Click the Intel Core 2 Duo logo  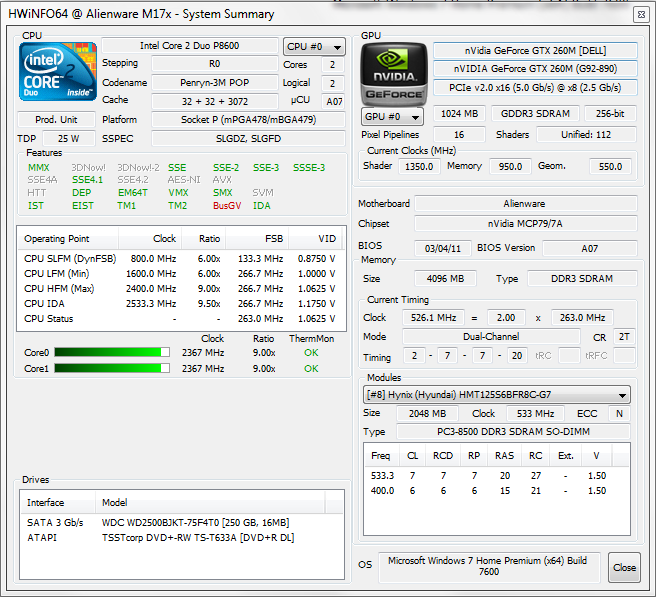pyautogui.click(x=58, y=72)
